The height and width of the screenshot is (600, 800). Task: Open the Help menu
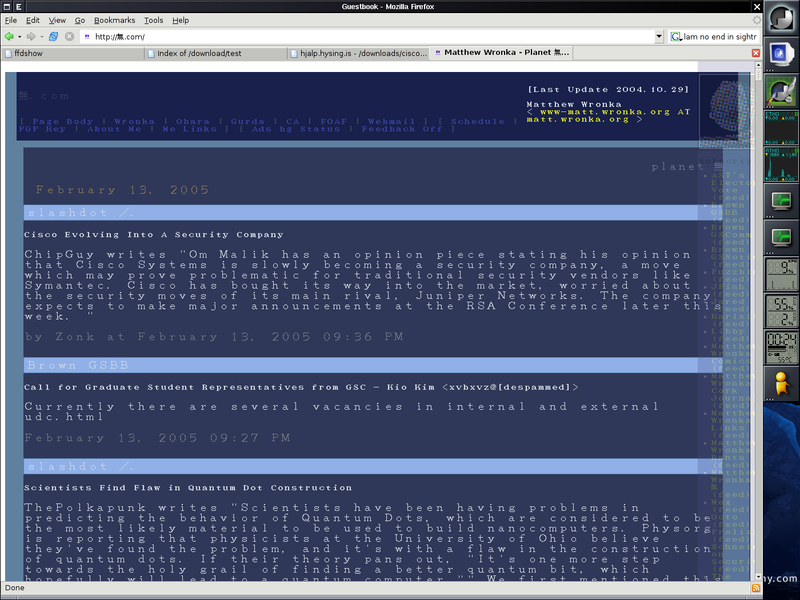(x=181, y=20)
